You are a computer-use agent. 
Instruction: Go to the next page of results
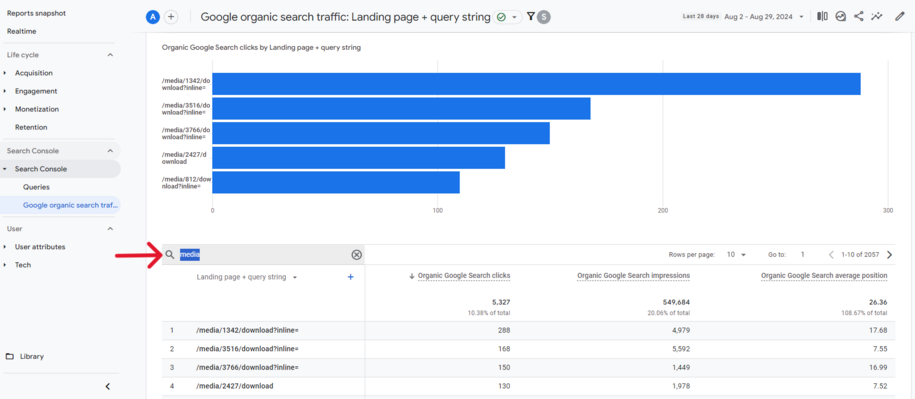(889, 255)
